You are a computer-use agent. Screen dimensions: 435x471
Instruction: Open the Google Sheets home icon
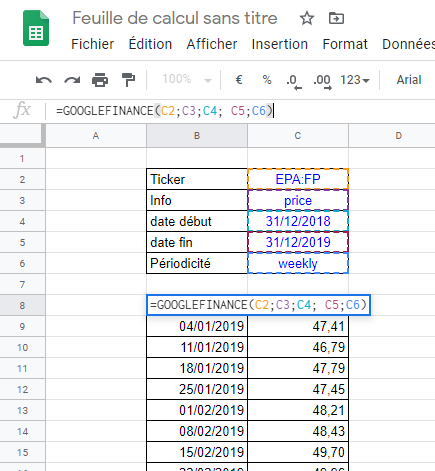(36, 28)
